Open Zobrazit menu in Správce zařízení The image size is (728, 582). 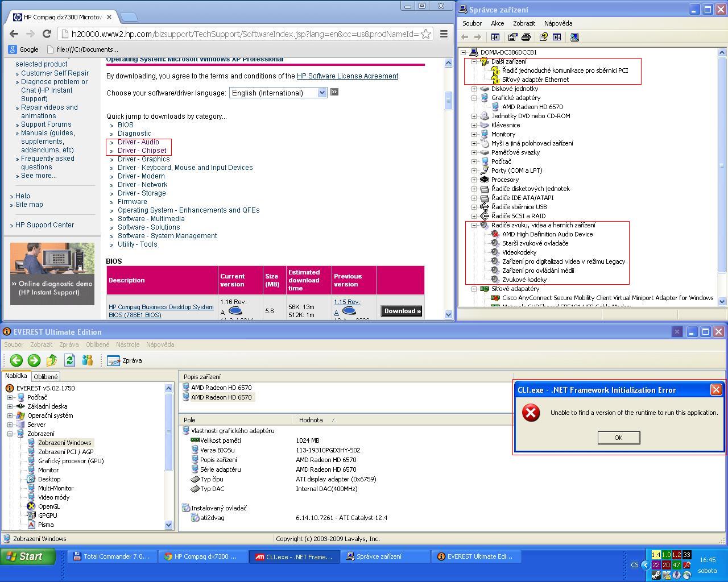pyautogui.click(x=524, y=23)
